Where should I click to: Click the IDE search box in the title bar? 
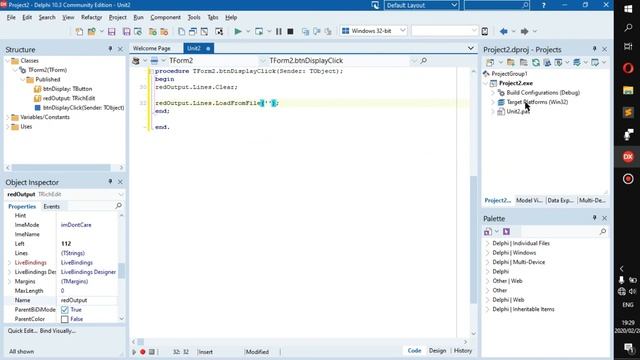coord(497,5)
